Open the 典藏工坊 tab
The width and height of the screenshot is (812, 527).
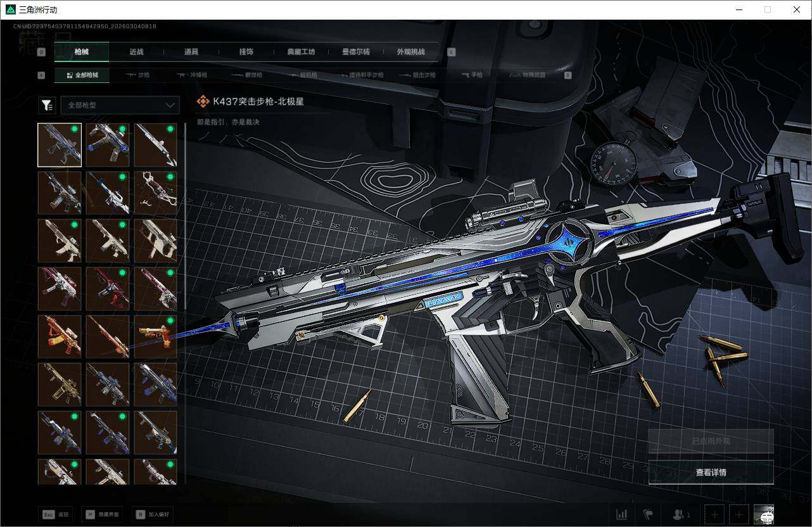tap(300, 52)
